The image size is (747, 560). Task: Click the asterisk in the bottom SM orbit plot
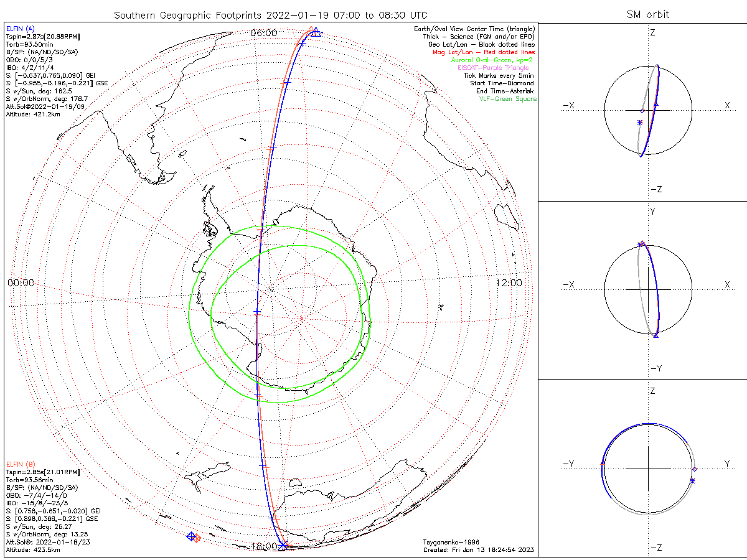pos(692,480)
